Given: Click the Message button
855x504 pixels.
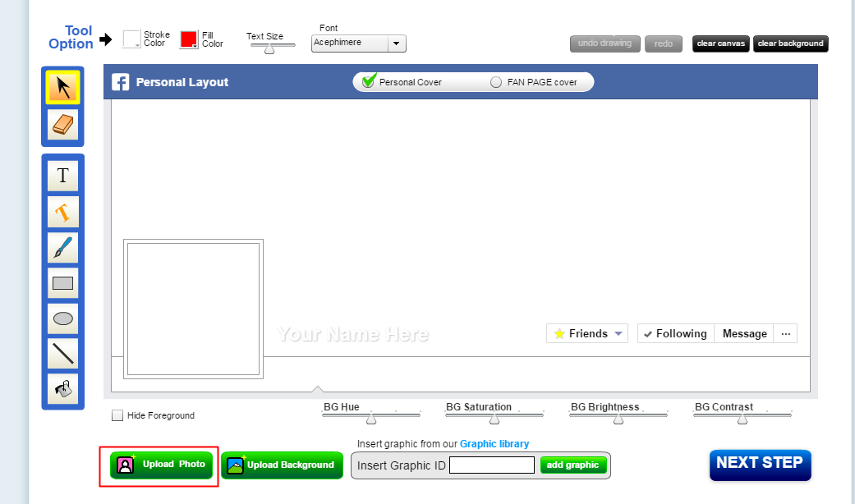Looking at the screenshot, I should click(744, 333).
